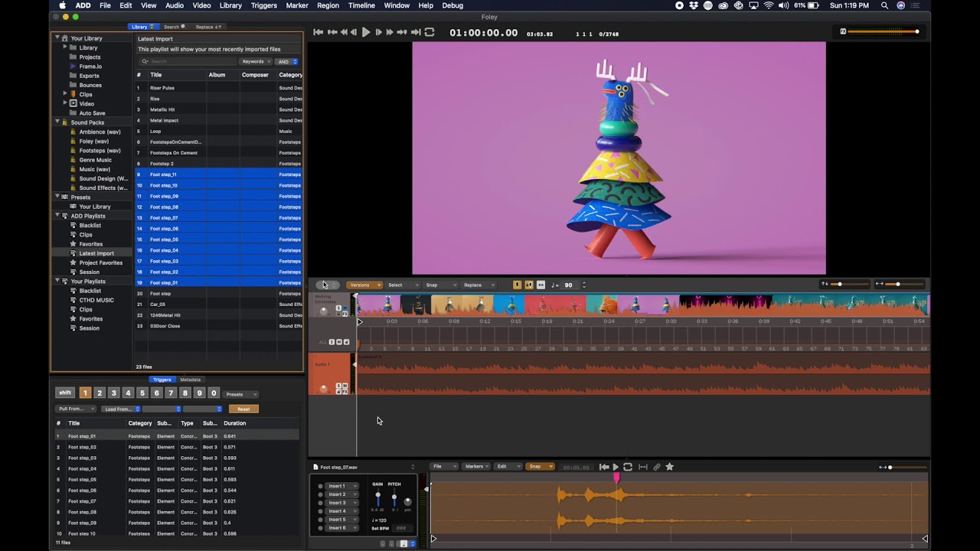Open the Region menu
This screenshot has height=551, width=980.
pos(328,5)
